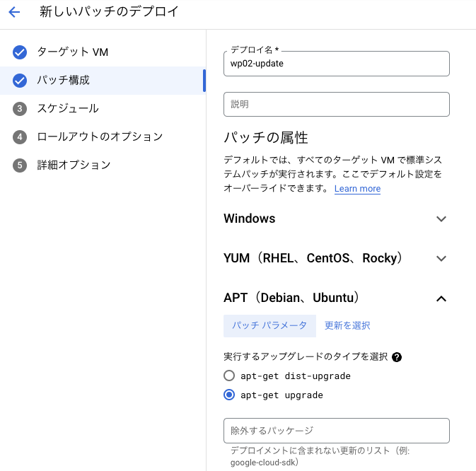Expand the Windows section
The width and height of the screenshot is (476, 471).
tap(441, 219)
